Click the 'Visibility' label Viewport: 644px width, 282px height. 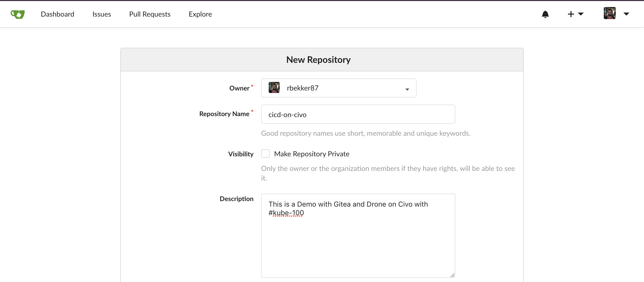[x=241, y=154]
